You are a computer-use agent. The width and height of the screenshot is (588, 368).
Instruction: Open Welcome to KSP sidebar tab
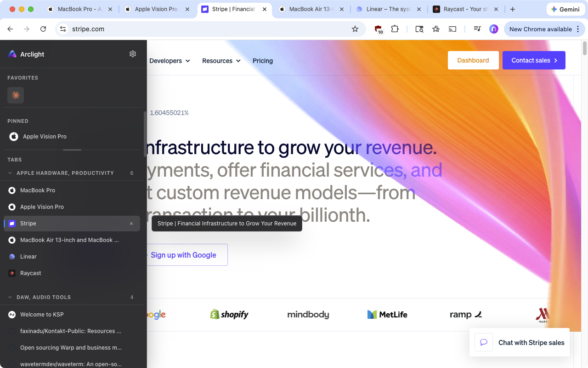pos(72,315)
